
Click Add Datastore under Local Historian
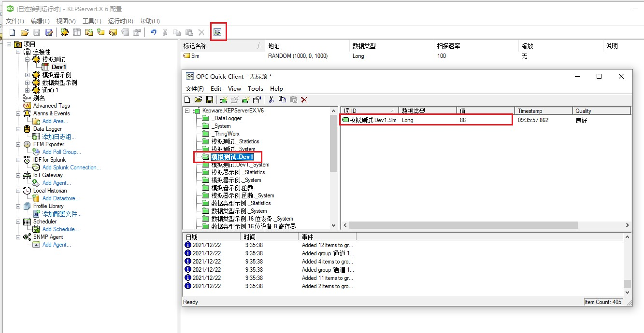[61, 198]
